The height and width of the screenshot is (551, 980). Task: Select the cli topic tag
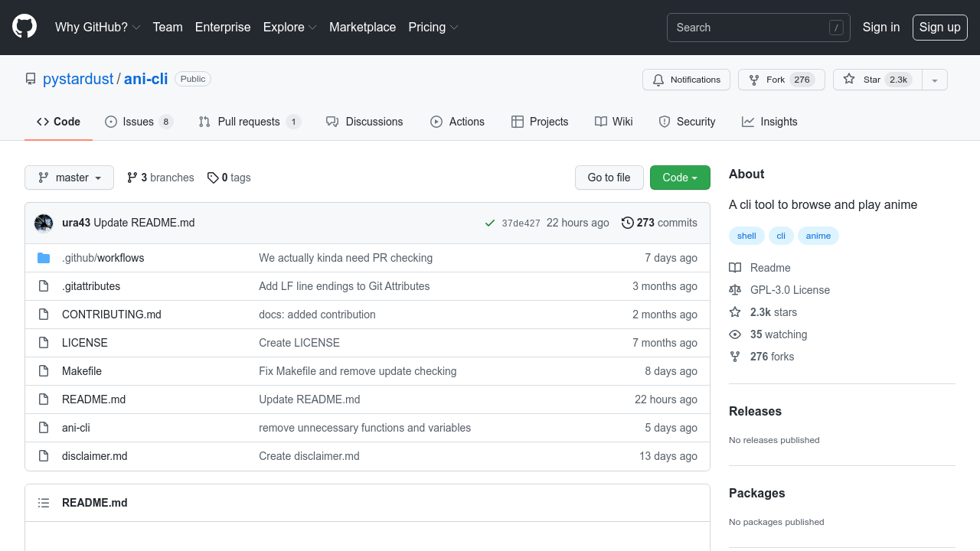[x=781, y=236]
